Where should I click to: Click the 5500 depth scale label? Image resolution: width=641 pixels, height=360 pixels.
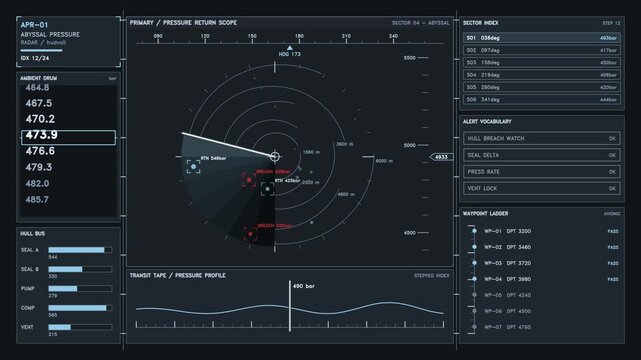[410, 58]
